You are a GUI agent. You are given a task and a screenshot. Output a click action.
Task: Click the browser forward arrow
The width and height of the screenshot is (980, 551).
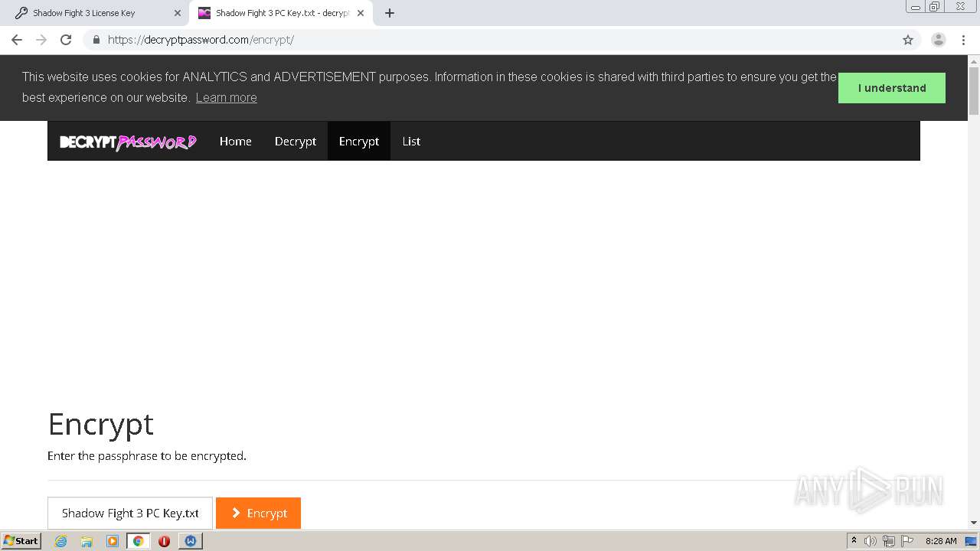pos(41,40)
